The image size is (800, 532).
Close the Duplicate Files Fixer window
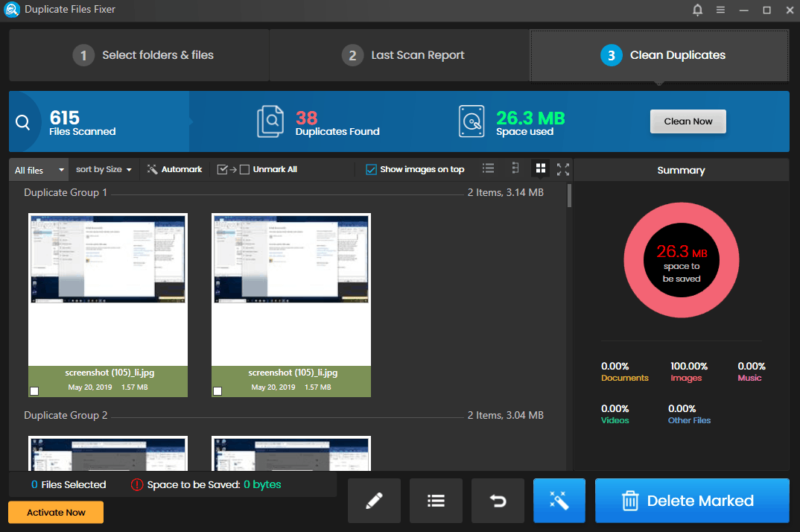pyautogui.click(x=790, y=10)
